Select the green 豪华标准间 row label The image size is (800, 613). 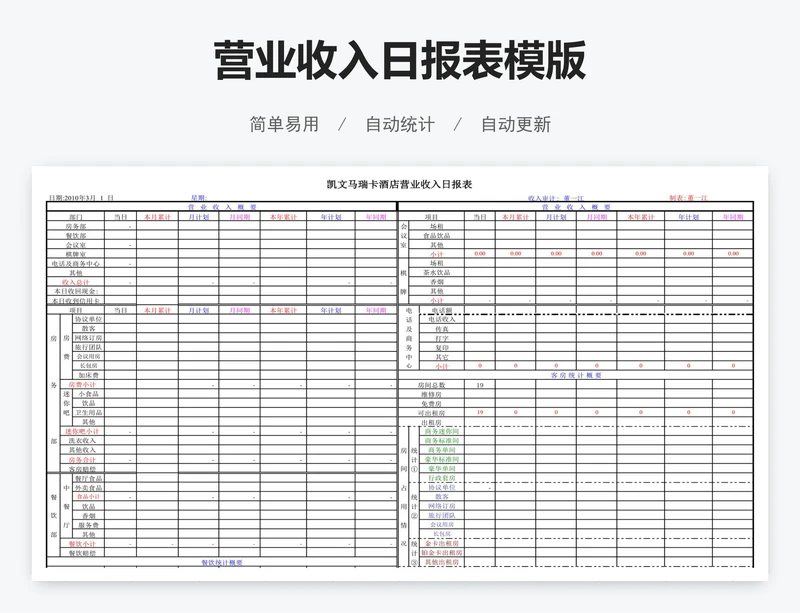coord(442,459)
